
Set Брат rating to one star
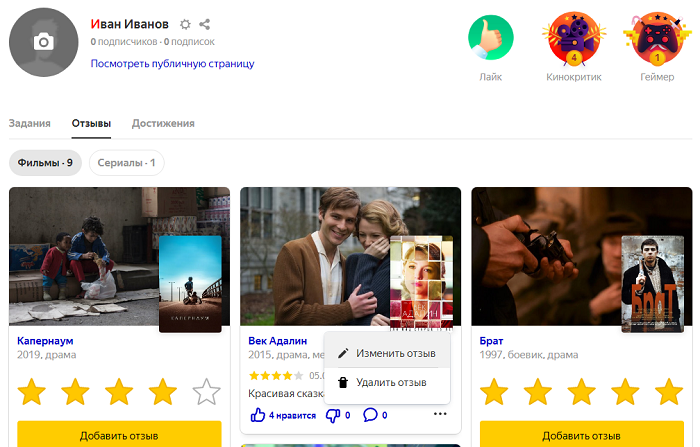coord(494,392)
